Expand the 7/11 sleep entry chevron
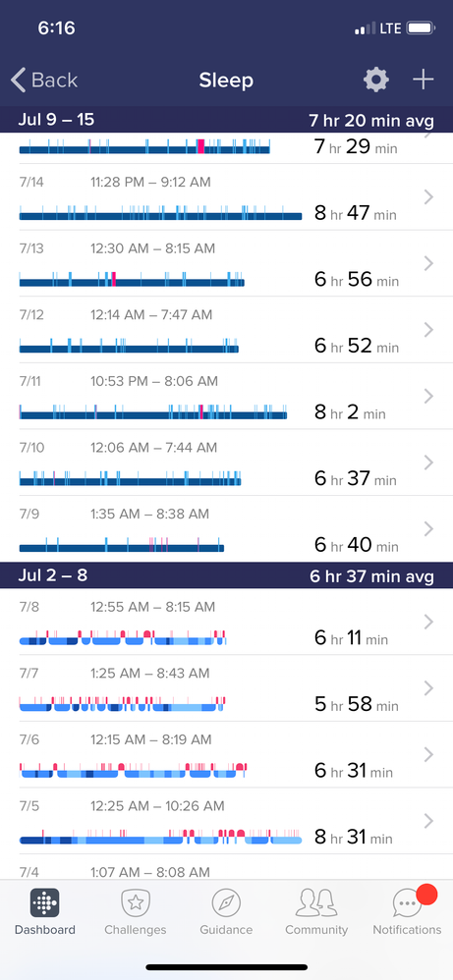Screen dimensions: 453x980 [x=428, y=396]
